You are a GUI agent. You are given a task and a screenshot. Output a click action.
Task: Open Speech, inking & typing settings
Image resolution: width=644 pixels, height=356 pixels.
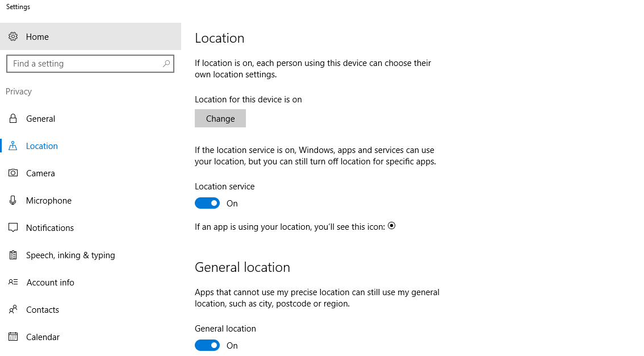90,255
